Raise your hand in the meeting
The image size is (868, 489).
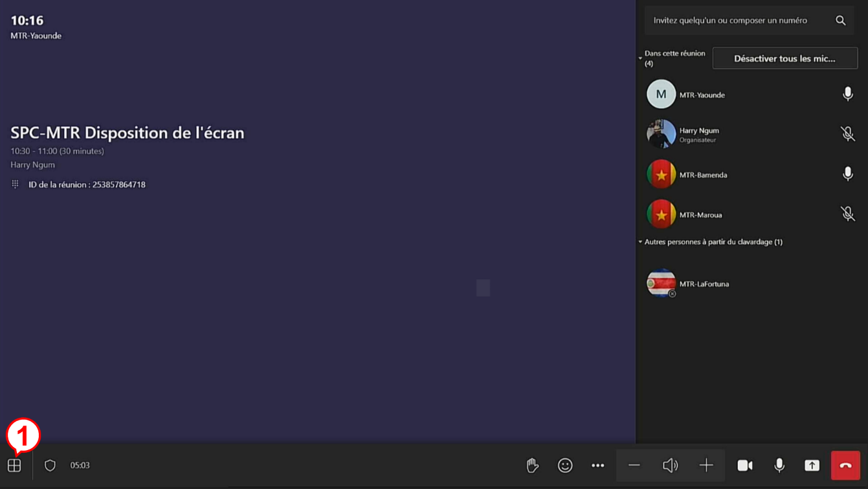[532, 465]
